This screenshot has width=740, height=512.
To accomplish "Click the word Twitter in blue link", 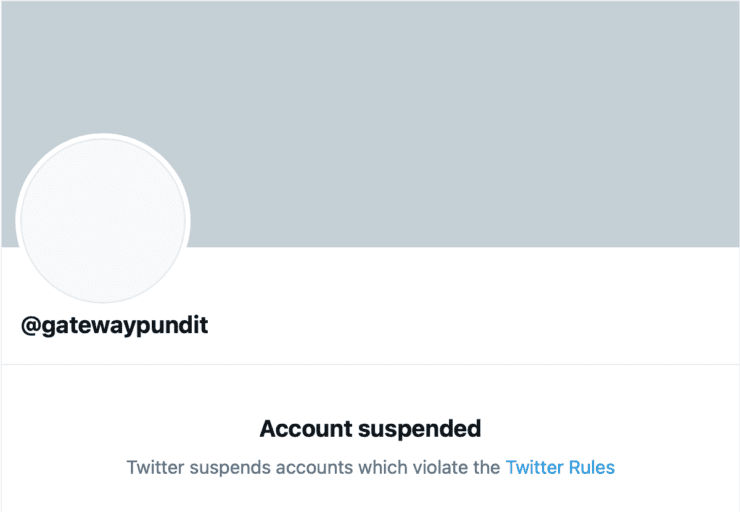I will point(534,467).
